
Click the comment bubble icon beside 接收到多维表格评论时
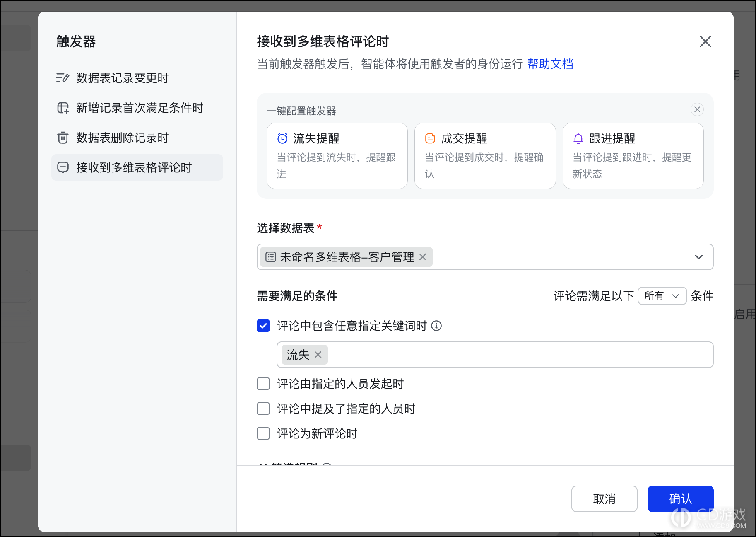click(x=63, y=167)
